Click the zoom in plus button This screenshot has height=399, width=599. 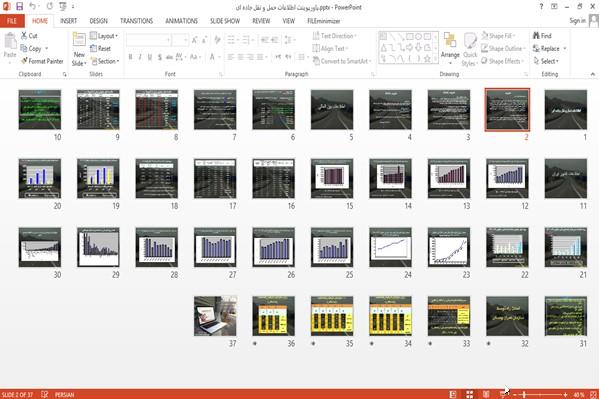[565, 394]
